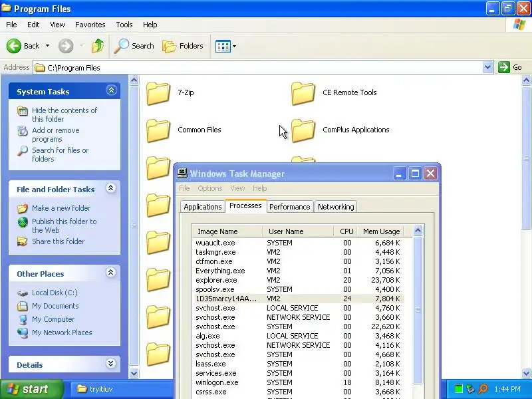Collapse the Other Places panel
This screenshot has width=532, height=399.
110,272
